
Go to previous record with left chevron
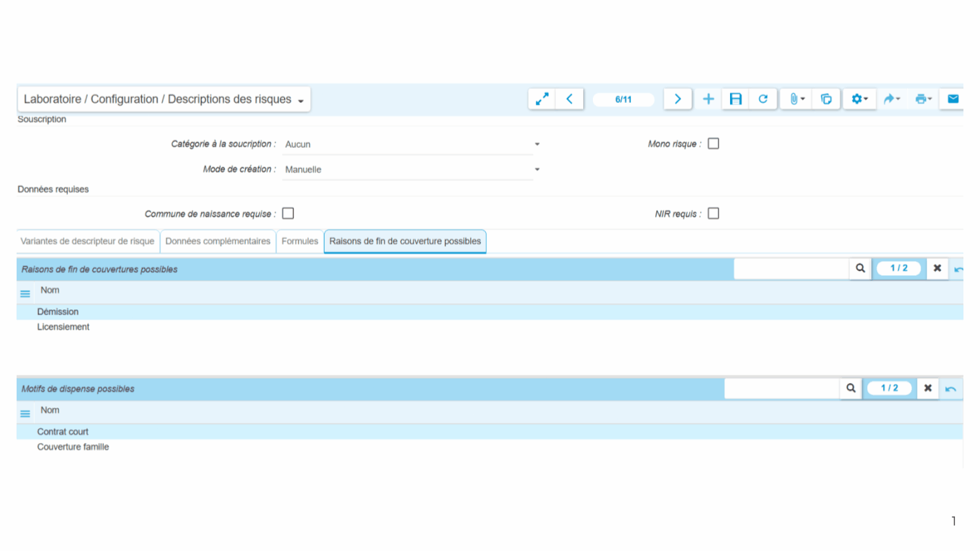pos(570,99)
